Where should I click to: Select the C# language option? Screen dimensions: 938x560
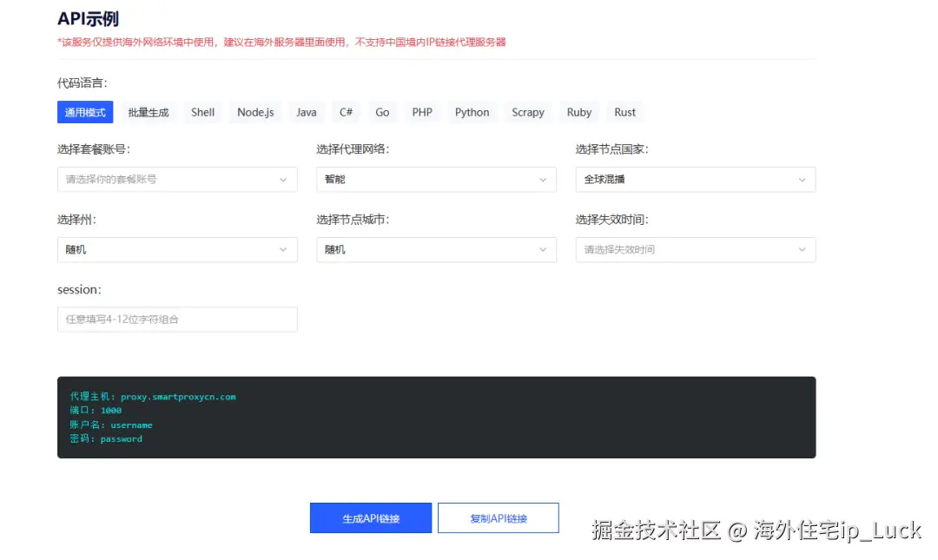tap(345, 111)
